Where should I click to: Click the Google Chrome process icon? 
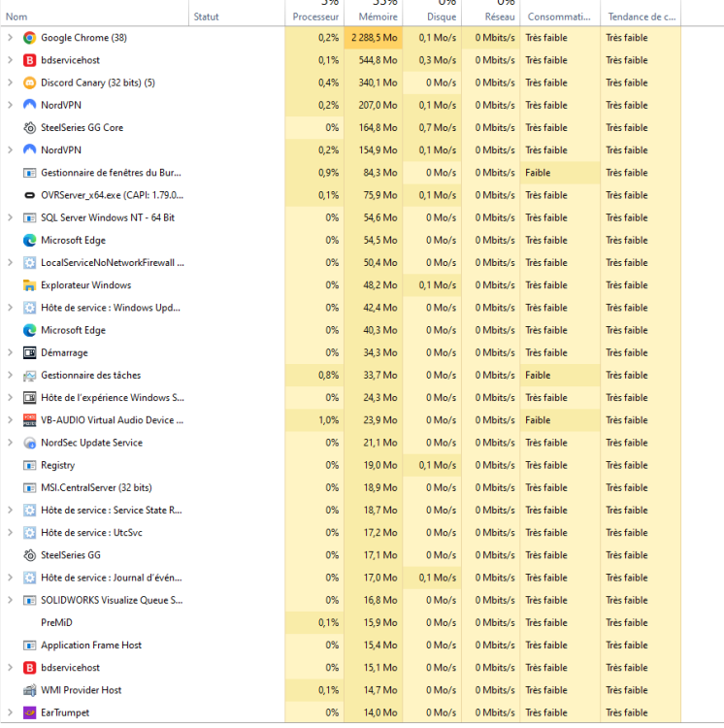pyautogui.click(x=29, y=38)
